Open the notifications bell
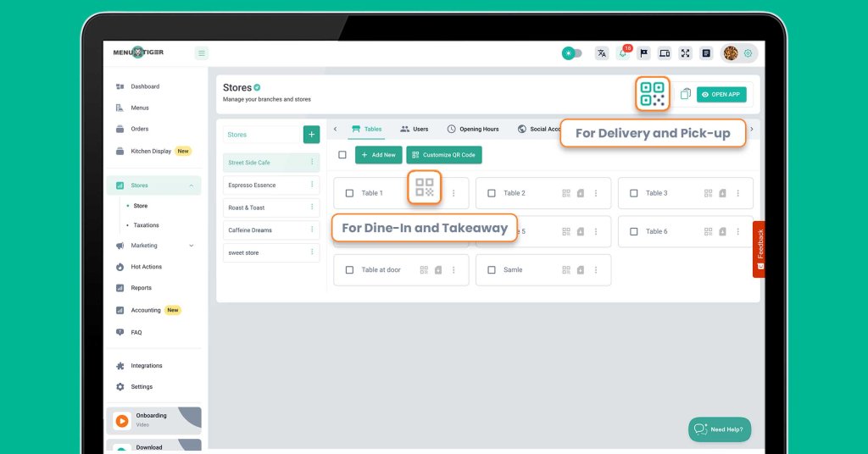The width and height of the screenshot is (868, 454). coord(623,53)
